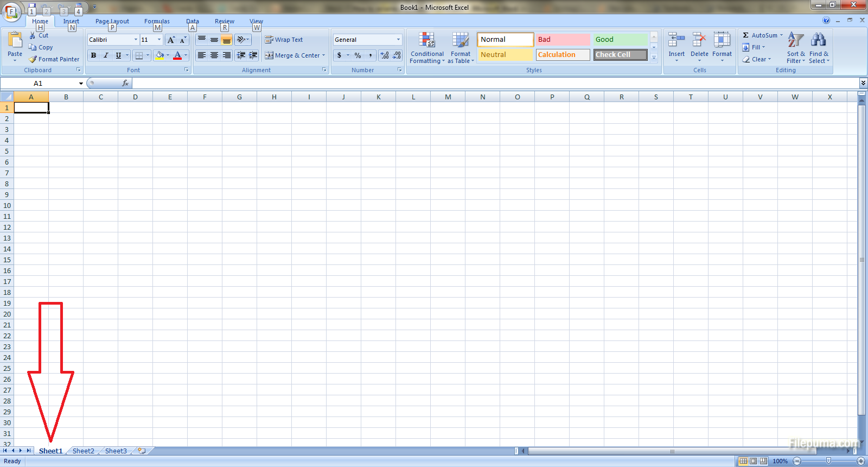Decrease font size with Shrink Font
The height and width of the screenshot is (467, 868).
(x=183, y=40)
